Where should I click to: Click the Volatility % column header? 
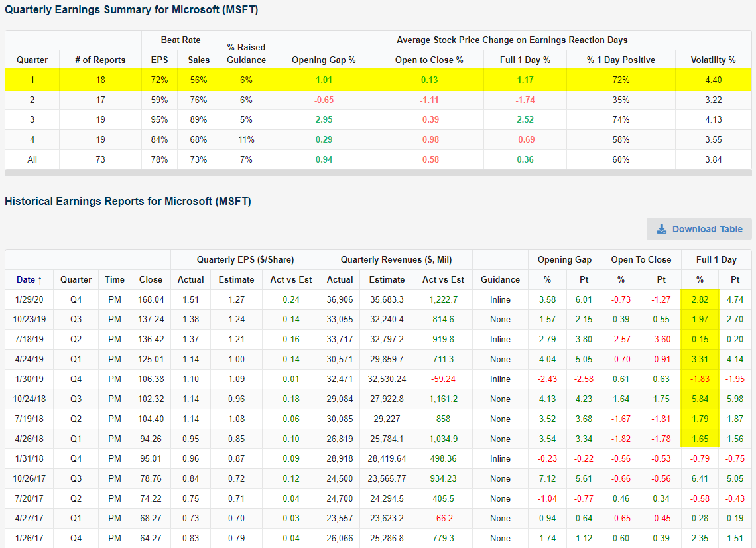(x=714, y=60)
